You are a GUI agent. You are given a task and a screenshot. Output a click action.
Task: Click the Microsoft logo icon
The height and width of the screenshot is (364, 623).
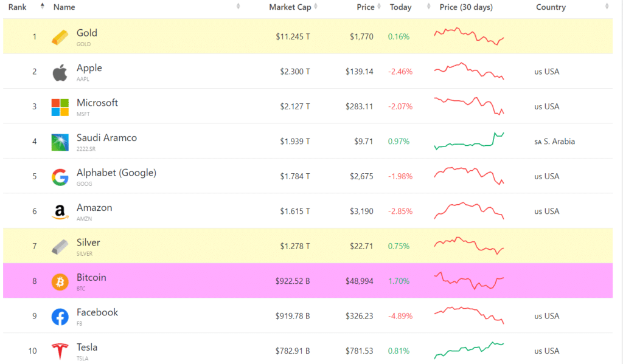point(60,107)
